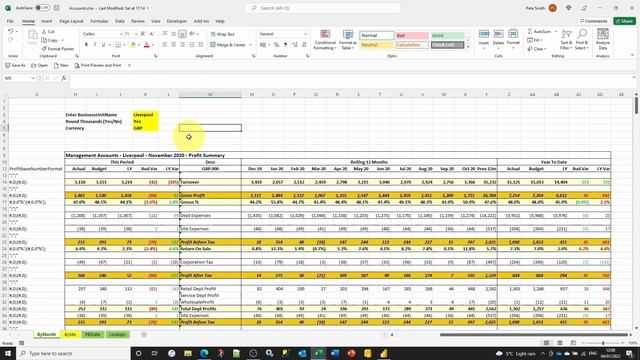Click Open in quick access toolbar
This screenshot has width=640, height=360.
(40, 65)
